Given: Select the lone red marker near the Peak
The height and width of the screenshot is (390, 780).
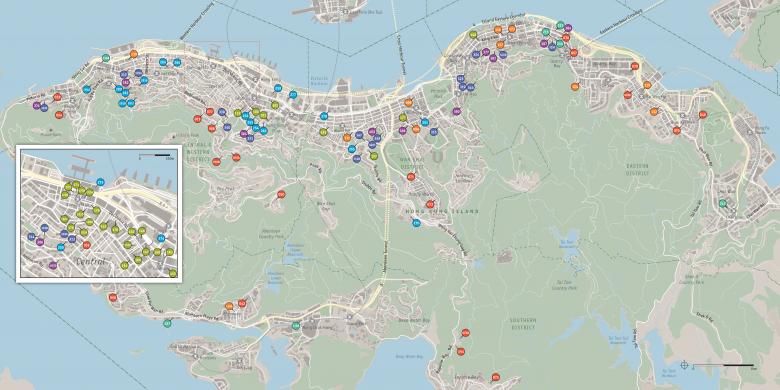Looking at the screenshot, I should pos(281,195).
